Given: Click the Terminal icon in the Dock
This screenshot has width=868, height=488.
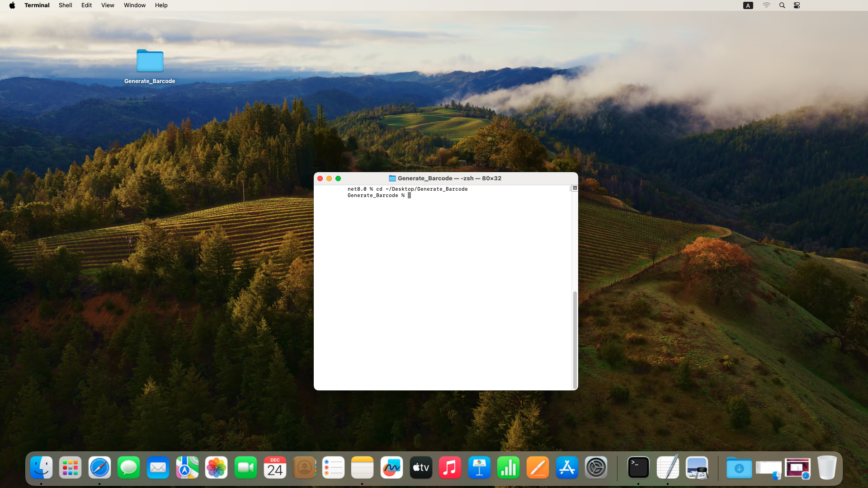Looking at the screenshot, I should tap(638, 468).
